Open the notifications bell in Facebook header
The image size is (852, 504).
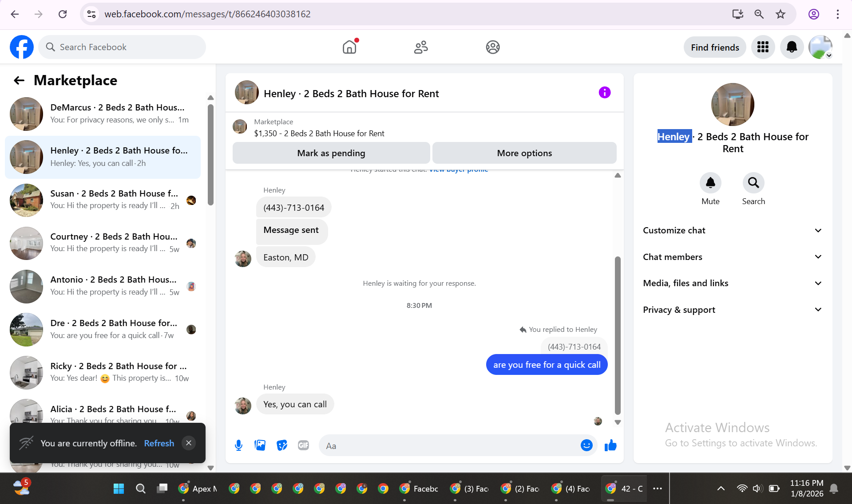coord(792,47)
